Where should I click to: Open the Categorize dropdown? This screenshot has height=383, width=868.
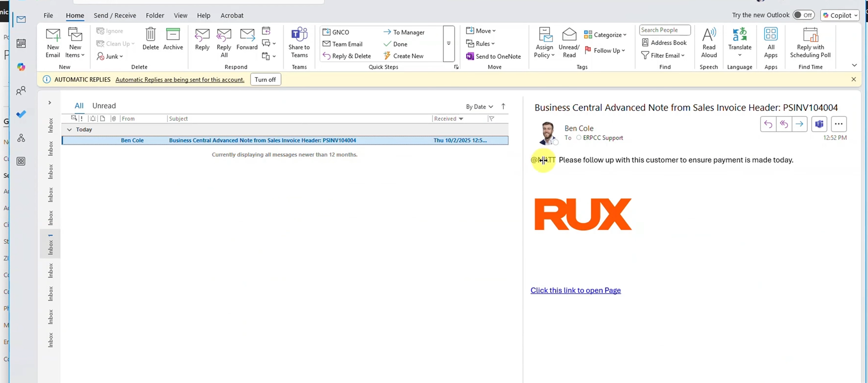click(605, 35)
